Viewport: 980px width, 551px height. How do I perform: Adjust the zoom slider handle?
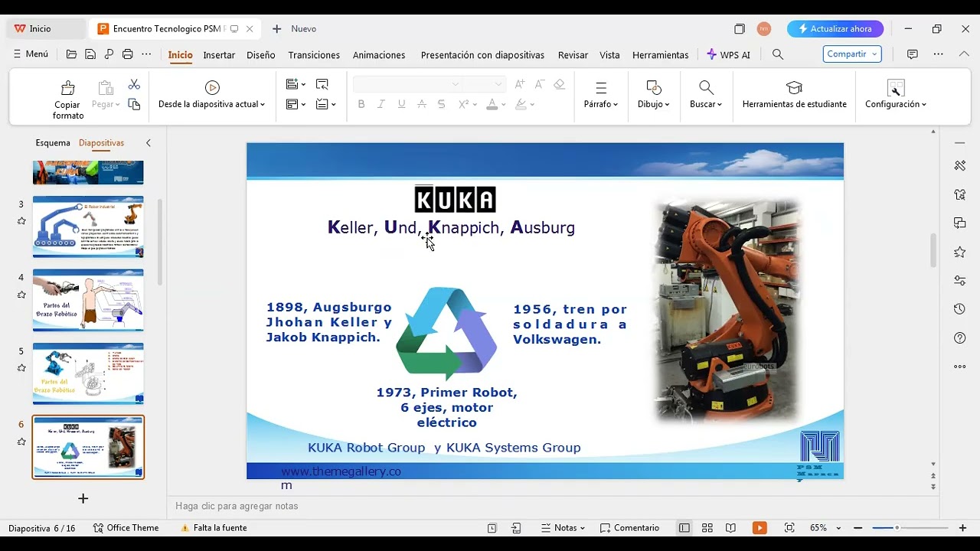897,528
